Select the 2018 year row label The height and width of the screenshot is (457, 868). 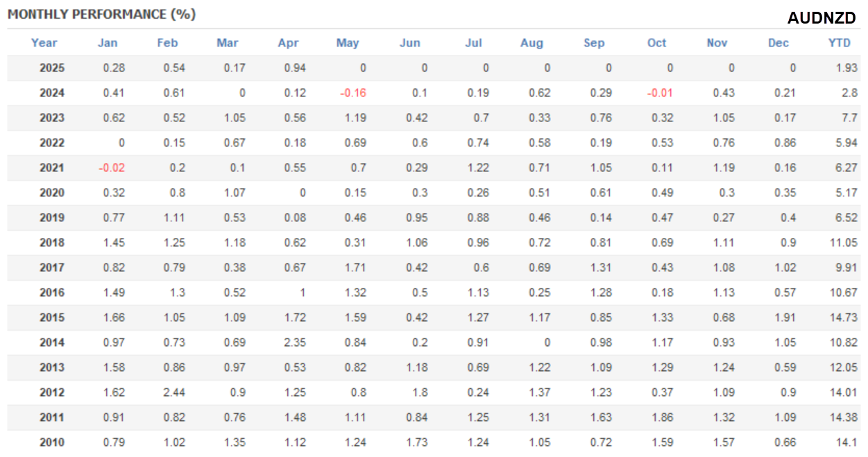(x=52, y=243)
